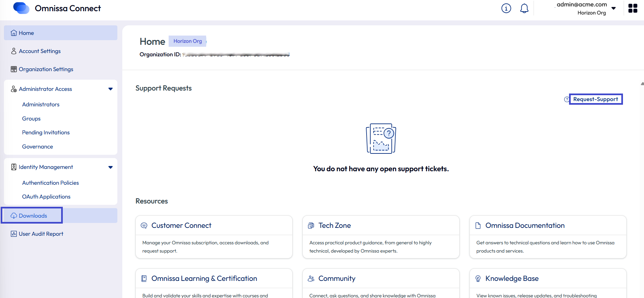The height and width of the screenshot is (298, 644).
Task: Open the Customer Connect resource card
Action: click(214, 237)
